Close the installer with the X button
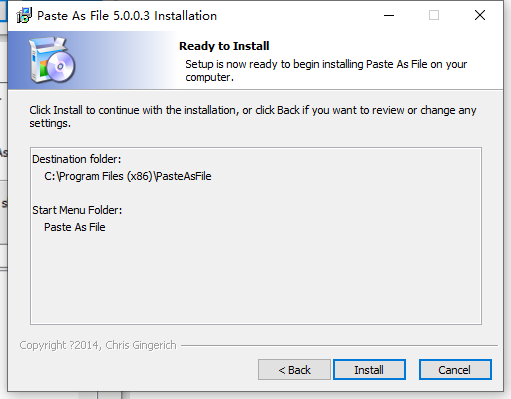The height and width of the screenshot is (399, 511). pos(480,15)
